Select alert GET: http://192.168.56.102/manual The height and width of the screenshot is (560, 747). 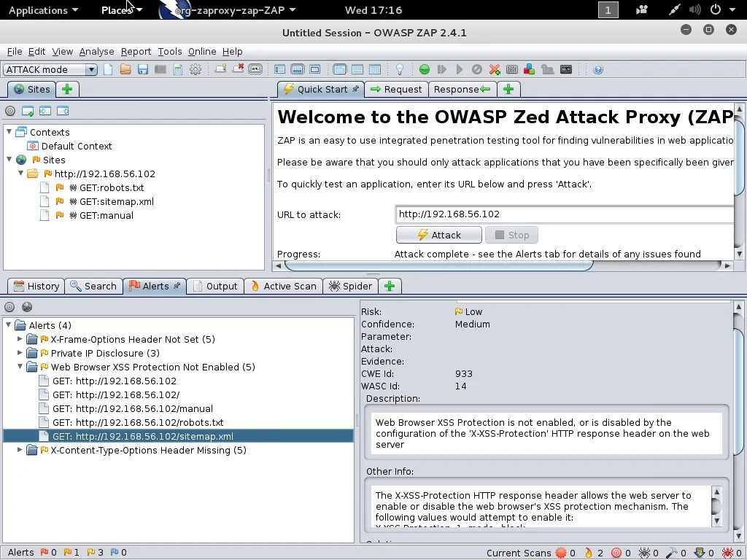tap(133, 408)
